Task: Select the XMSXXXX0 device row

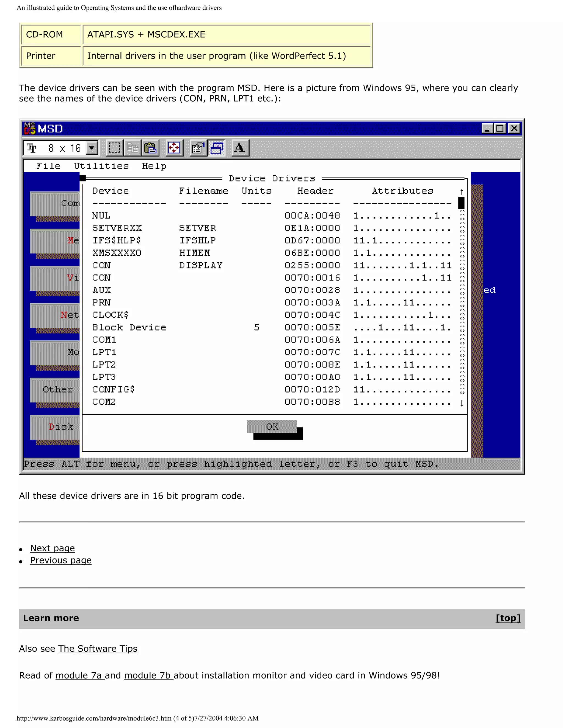Action: 272,253
